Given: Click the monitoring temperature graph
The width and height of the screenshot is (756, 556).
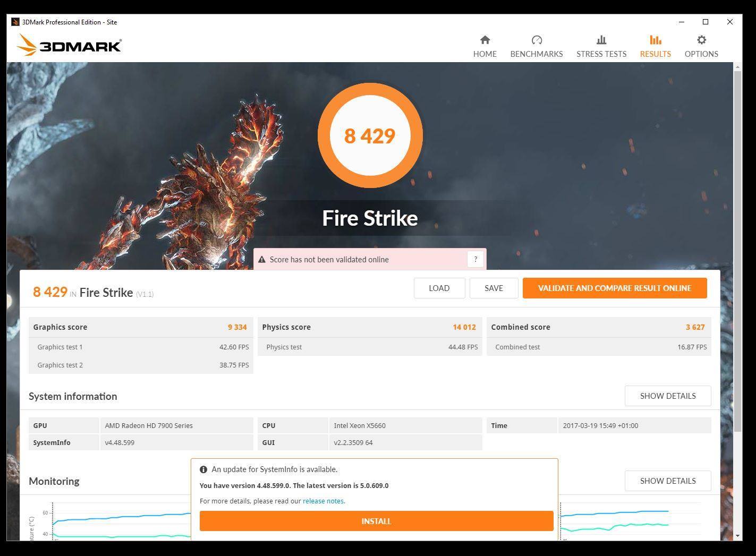Looking at the screenshot, I should pos(121,521).
